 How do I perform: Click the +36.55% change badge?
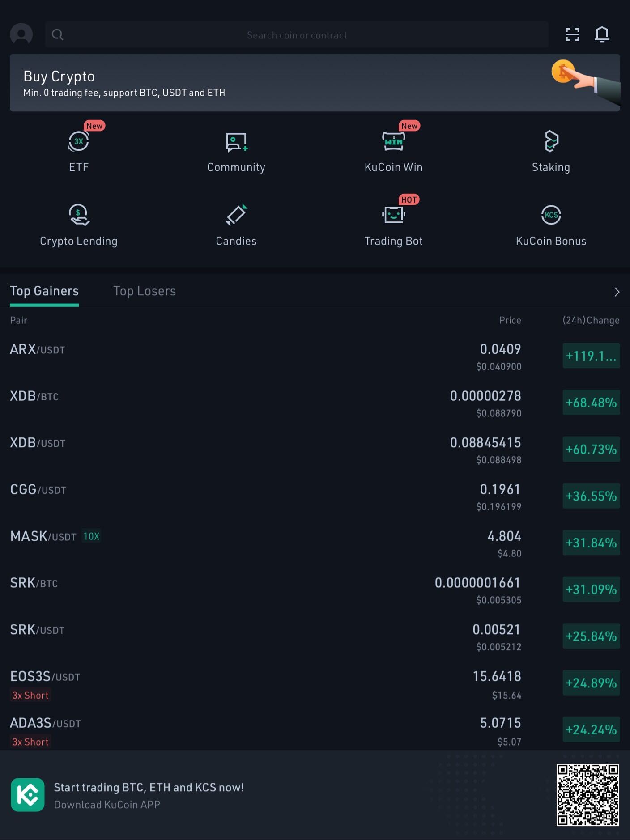(x=591, y=496)
